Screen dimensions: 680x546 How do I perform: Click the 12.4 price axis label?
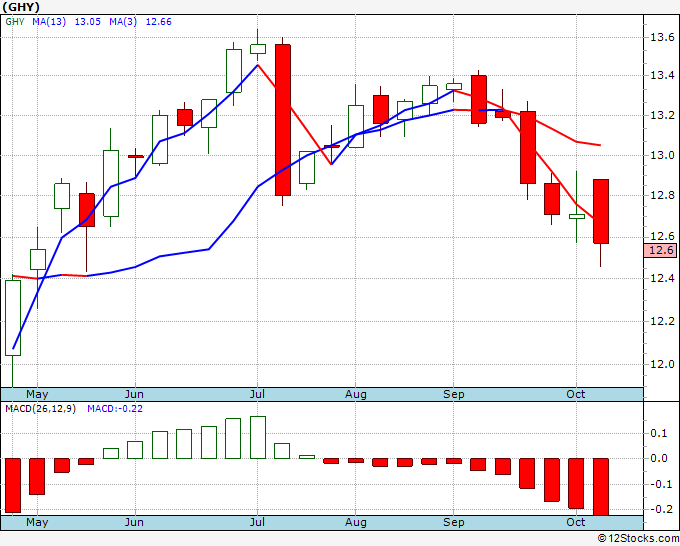[x=662, y=278]
